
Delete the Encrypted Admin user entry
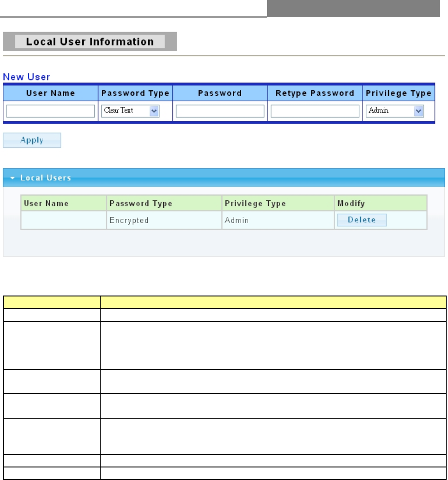(x=362, y=220)
